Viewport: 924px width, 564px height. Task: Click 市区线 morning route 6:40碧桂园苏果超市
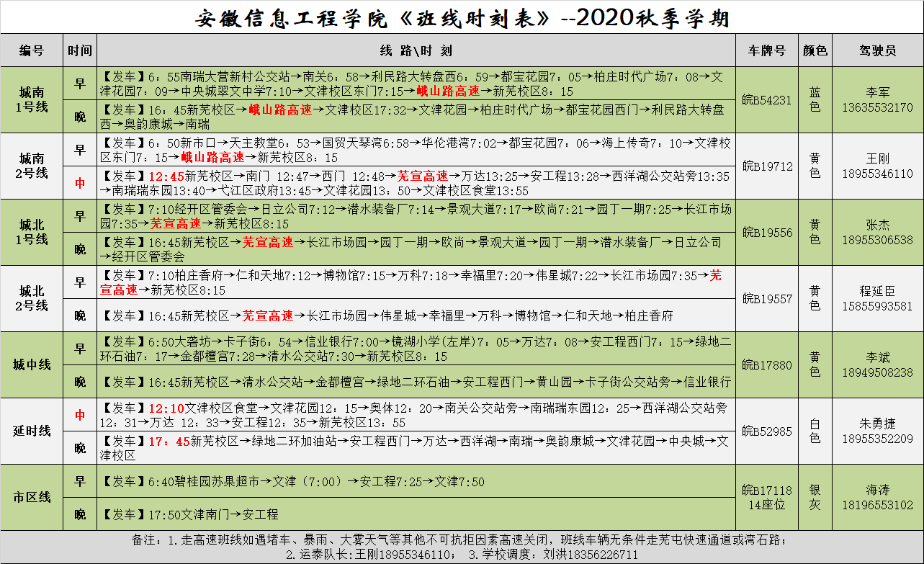click(416, 481)
